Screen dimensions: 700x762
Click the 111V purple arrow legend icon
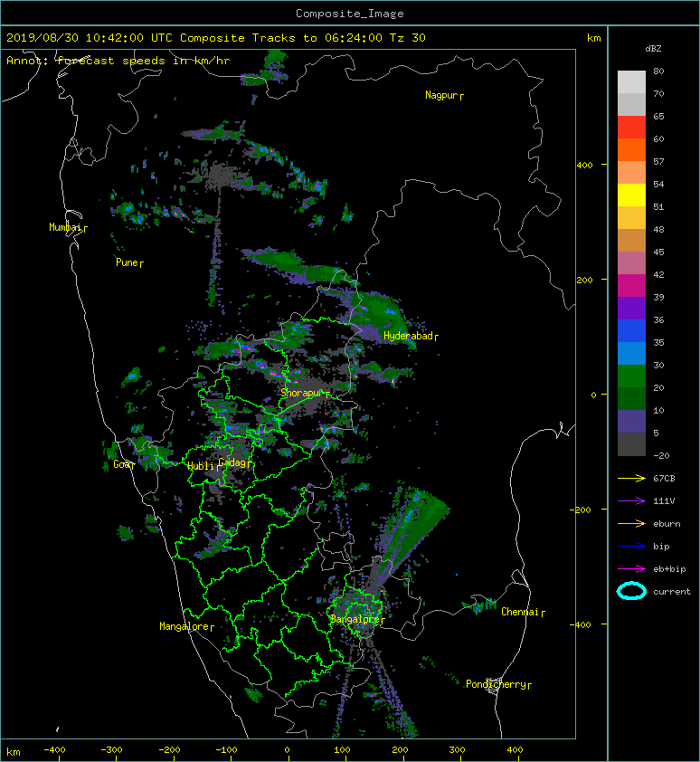pyautogui.click(x=631, y=501)
